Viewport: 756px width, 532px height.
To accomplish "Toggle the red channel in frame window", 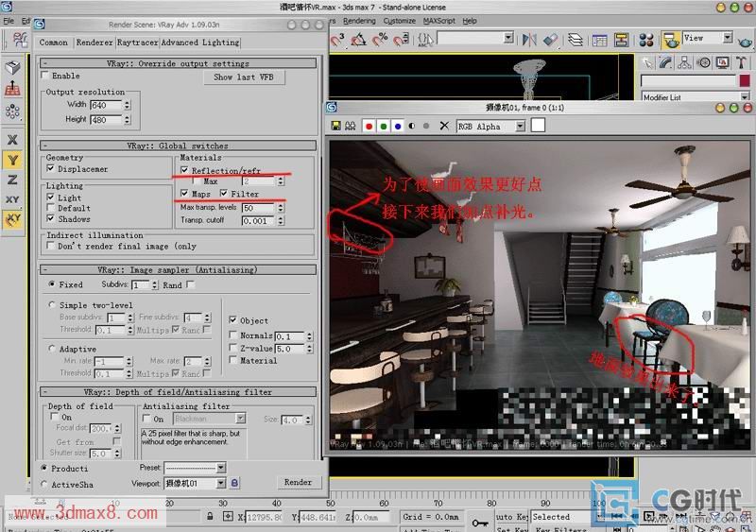I will click(369, 126).
